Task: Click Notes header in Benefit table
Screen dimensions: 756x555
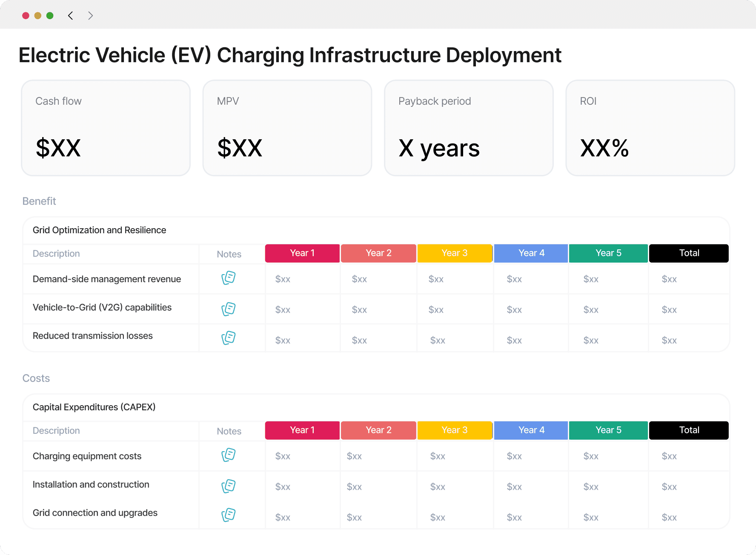Action: tap(229, 254)
